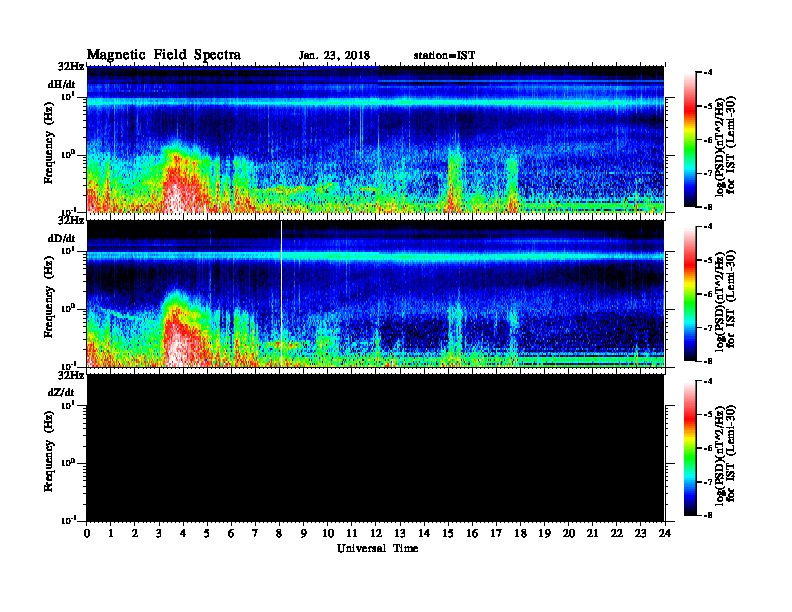
Task: Click the 'Frequency (Hz)' label of the dZ/dt panel
Action: 48,451
